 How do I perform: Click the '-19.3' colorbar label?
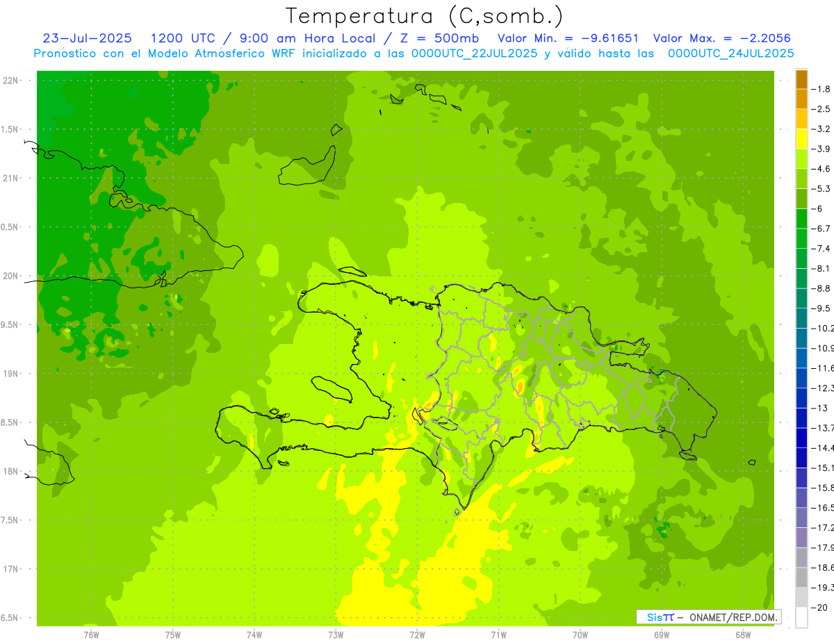pos(822,588)
